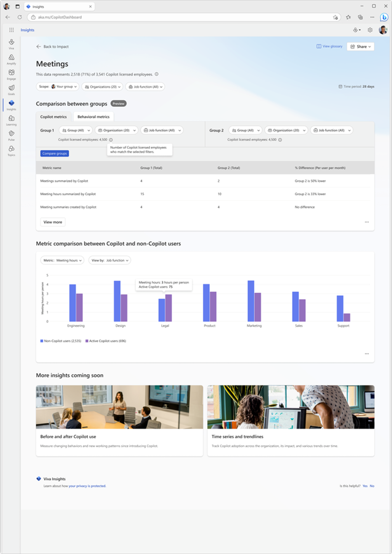Open Topics in the left sidebar
The image size is (392, 554).
[11, 150]
